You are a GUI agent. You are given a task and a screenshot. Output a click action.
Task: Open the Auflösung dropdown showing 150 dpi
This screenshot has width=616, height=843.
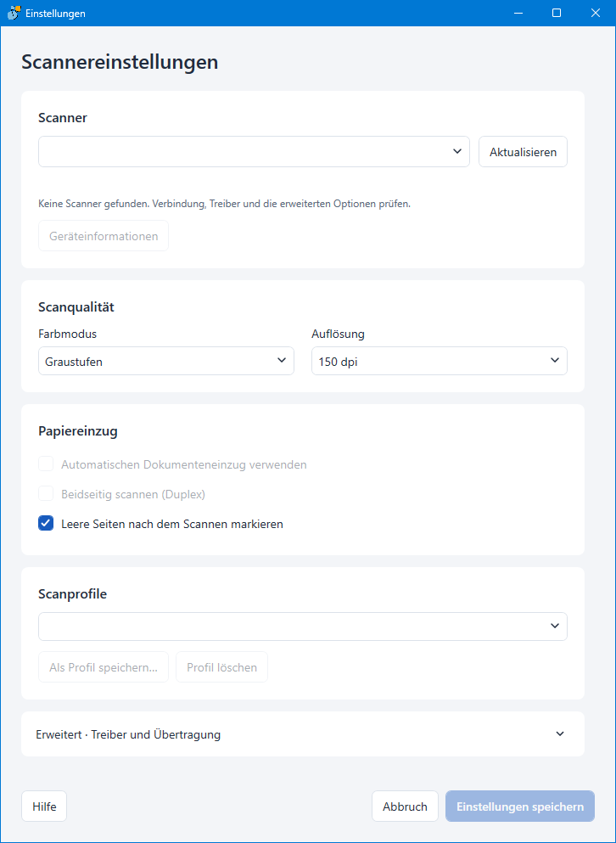pos(440,361)
